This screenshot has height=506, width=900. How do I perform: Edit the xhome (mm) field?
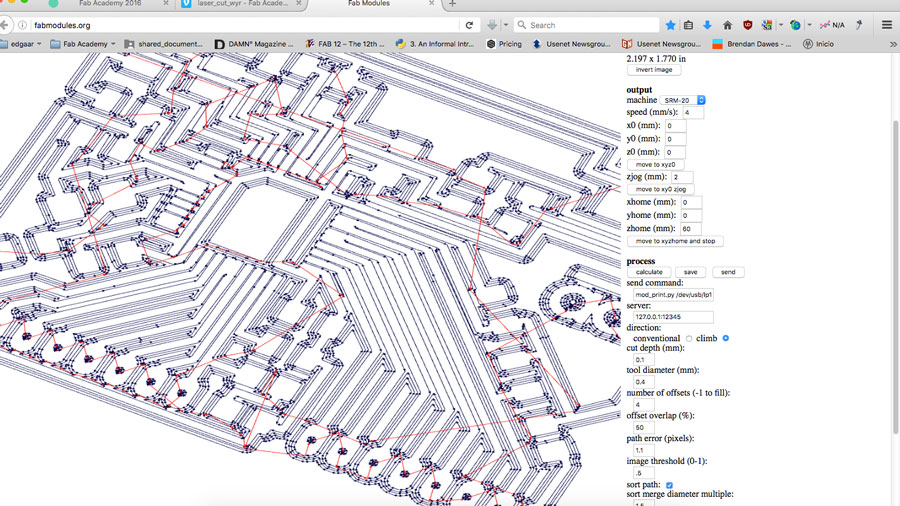point(691,202)
